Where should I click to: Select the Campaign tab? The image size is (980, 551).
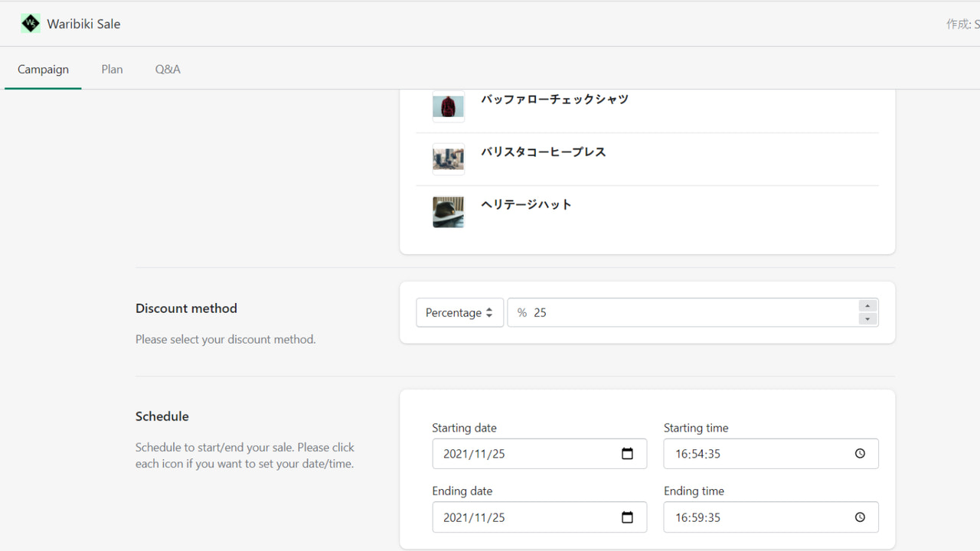click(x=42, y=69)
